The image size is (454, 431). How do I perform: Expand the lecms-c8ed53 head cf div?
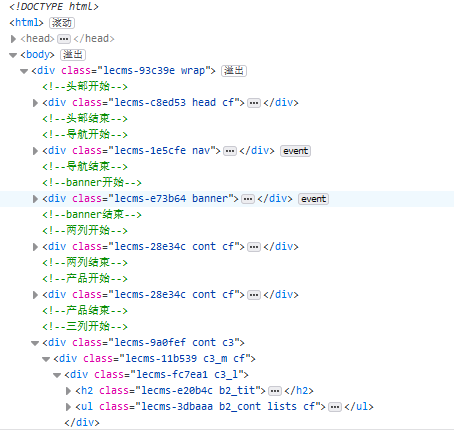tap(35, 103)
